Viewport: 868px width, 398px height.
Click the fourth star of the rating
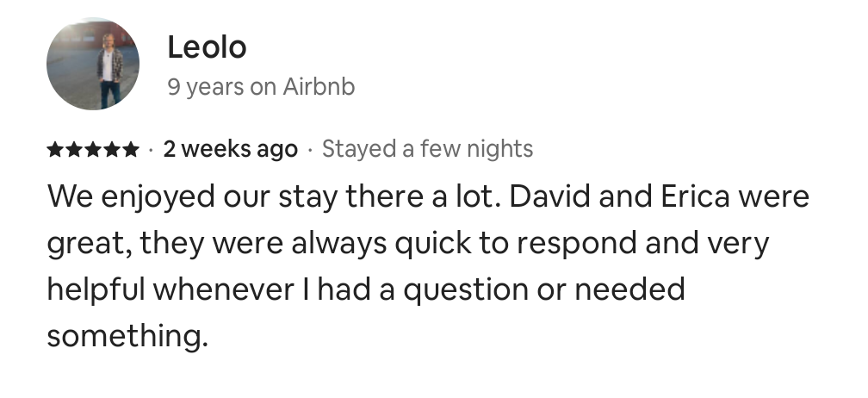point(112,149)
